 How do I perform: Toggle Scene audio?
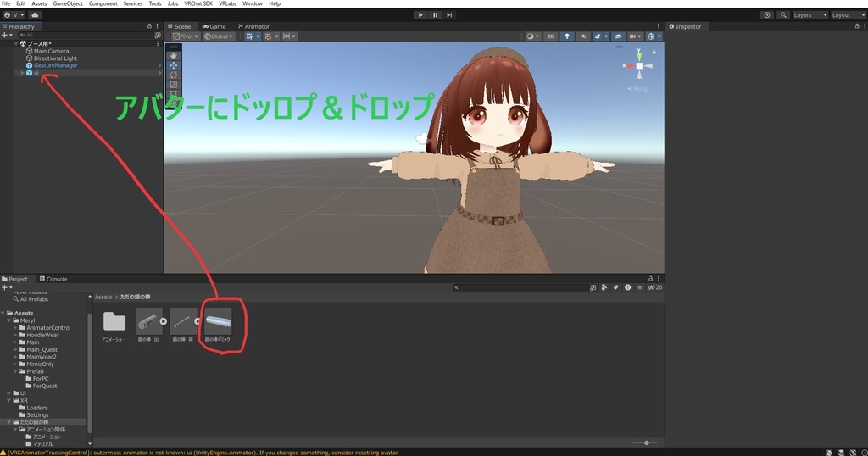(582, 36)
